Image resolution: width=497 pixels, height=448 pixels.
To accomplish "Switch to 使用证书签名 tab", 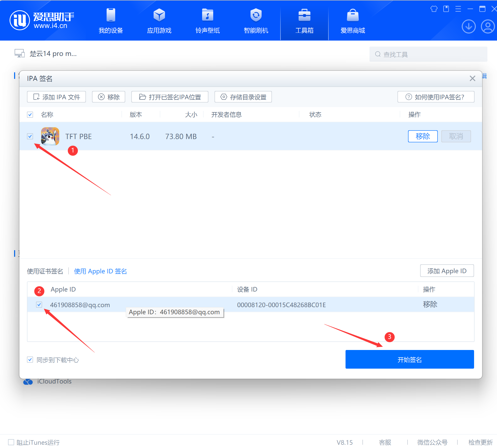I will click(45, 271).
